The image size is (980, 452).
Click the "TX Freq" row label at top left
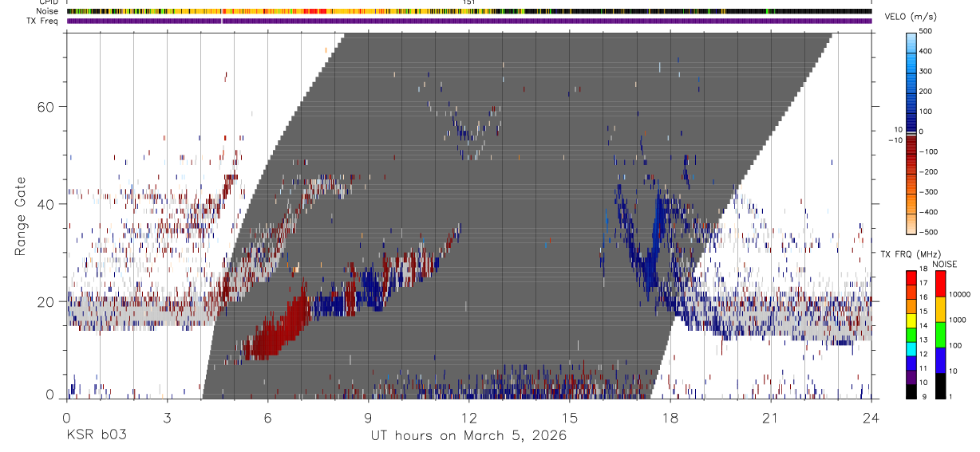coord(43,21)
